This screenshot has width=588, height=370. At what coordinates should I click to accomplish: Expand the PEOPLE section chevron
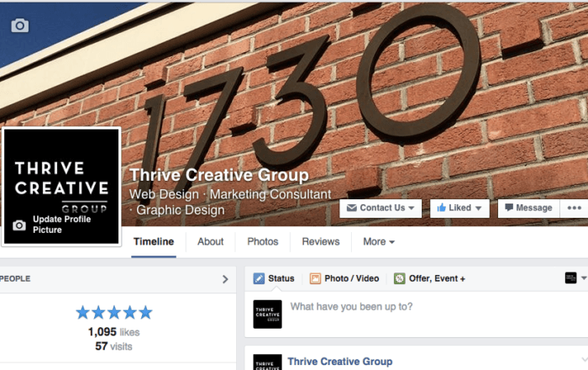pyautogui.click(x=225, y=279)
